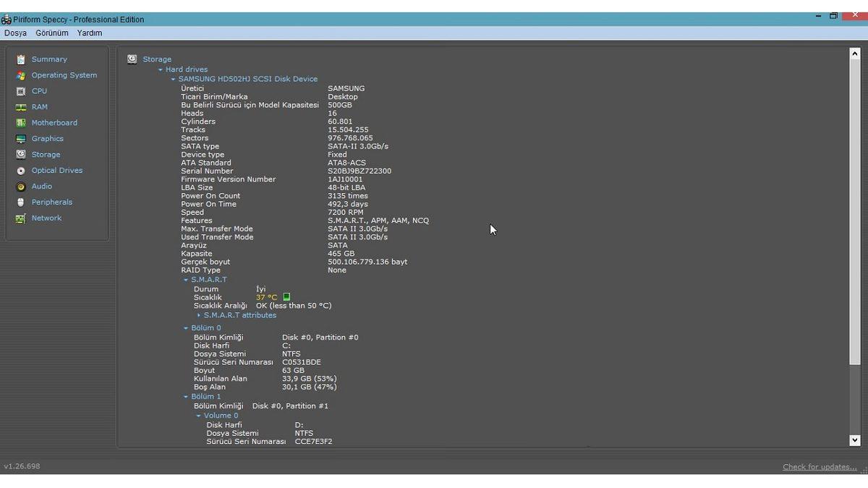The image size is (868, 488).
Task: Click the scrollbar down arrow
Action: [x=854, y=440]
